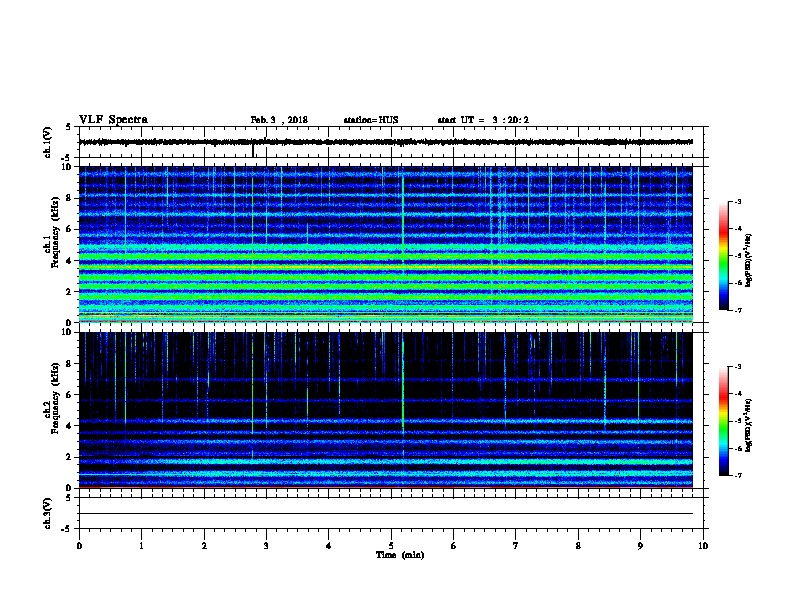This screenshot has width=792, height=612.
Task: Click the ch.2 "Frequency (kHz)" axis label
Action: coord(55,398)
